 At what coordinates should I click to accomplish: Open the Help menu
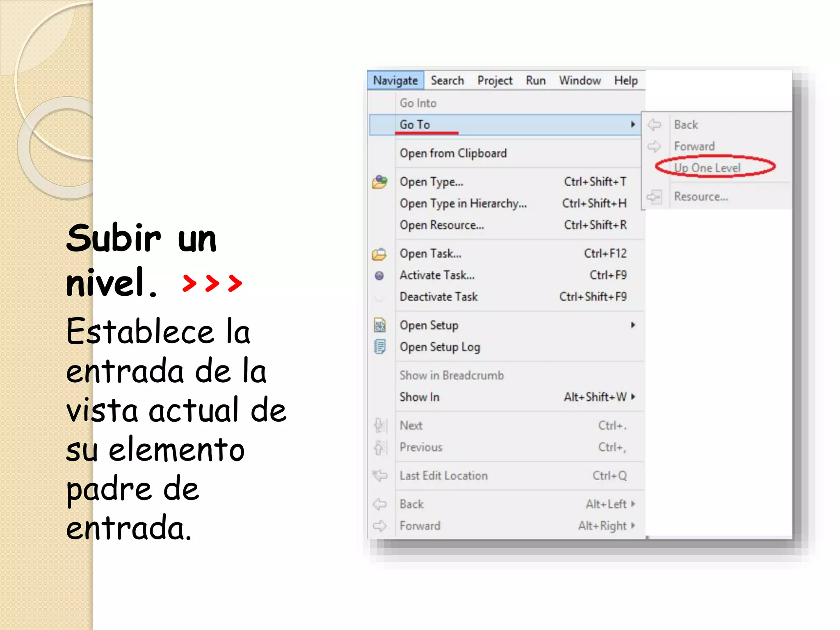click(x=625, y=80)
